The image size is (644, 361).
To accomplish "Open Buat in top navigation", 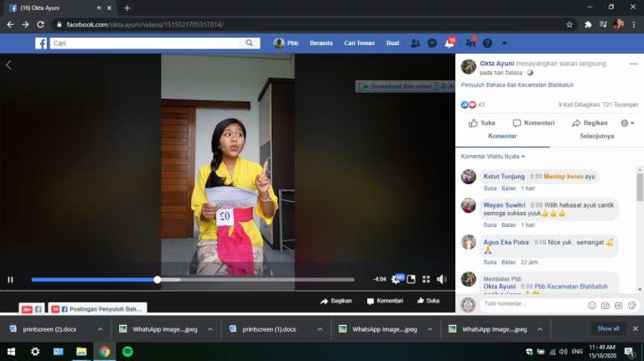I will tap(392, 43).
